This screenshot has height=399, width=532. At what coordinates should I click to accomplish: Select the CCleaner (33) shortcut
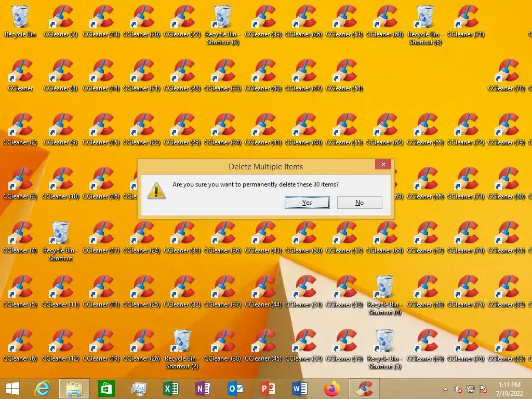[222, 75]
